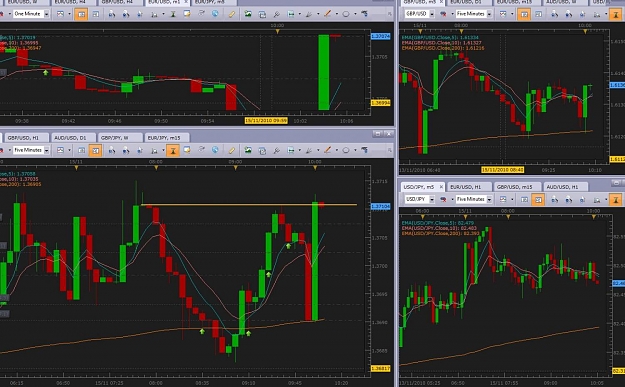The height and width of the screenshot is (387, 625).
Task: Click sticky note icon in top-left chart toolbar
Action: (187, 14)
